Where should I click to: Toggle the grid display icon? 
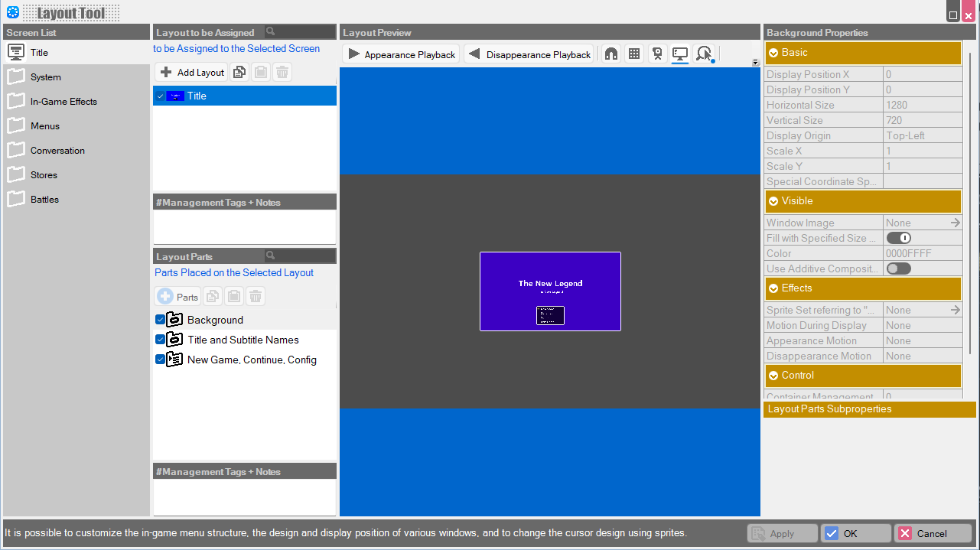click(x=633, y=54)
